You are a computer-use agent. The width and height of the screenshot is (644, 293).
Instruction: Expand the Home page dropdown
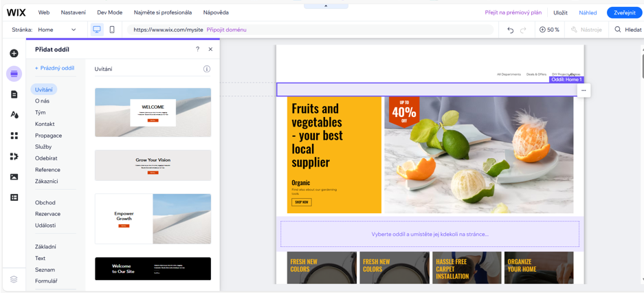(74, 30)
